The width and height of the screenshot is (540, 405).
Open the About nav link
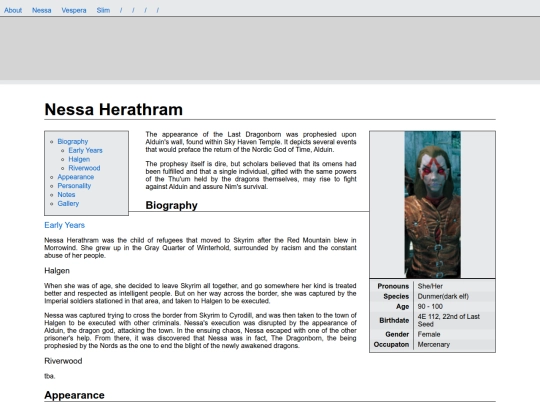[x=13, y=10]
